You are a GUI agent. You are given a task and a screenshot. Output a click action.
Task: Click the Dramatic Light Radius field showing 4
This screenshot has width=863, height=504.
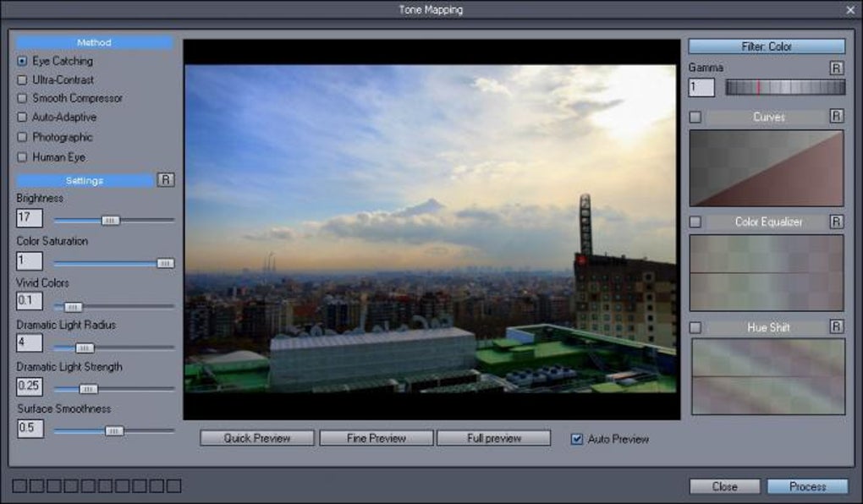(x=29, y=342)
